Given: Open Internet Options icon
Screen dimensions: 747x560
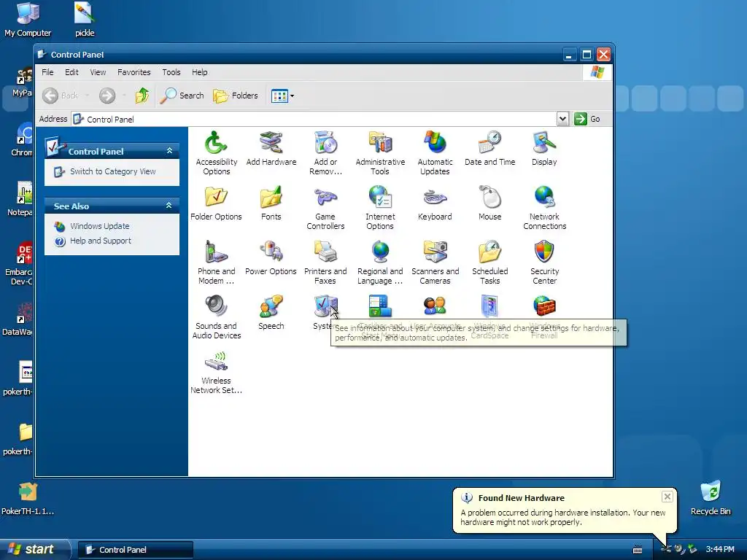Looking at the screenshot, I should click(380, 208).
